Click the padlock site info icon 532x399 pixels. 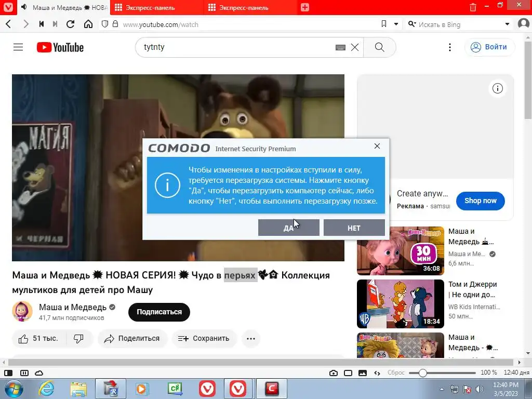[115, 24]
